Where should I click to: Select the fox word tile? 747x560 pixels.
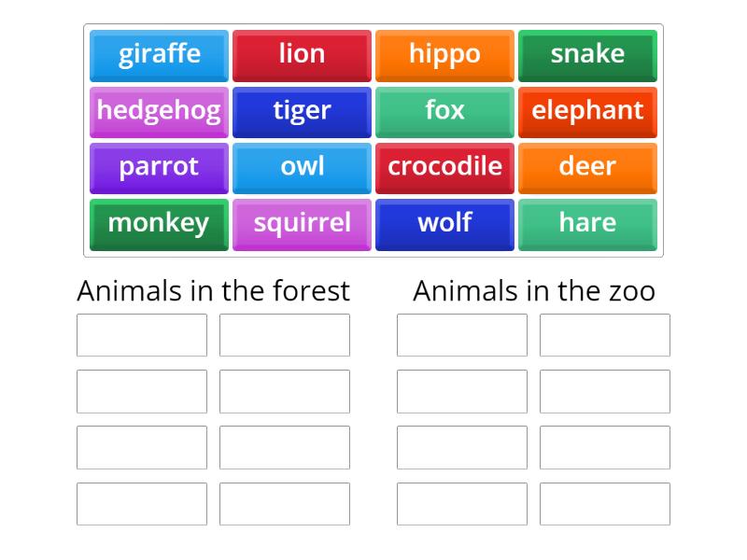444,111
